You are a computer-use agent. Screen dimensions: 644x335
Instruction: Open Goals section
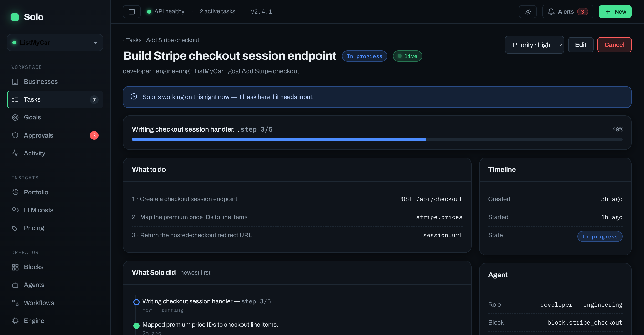pos(55,117)
